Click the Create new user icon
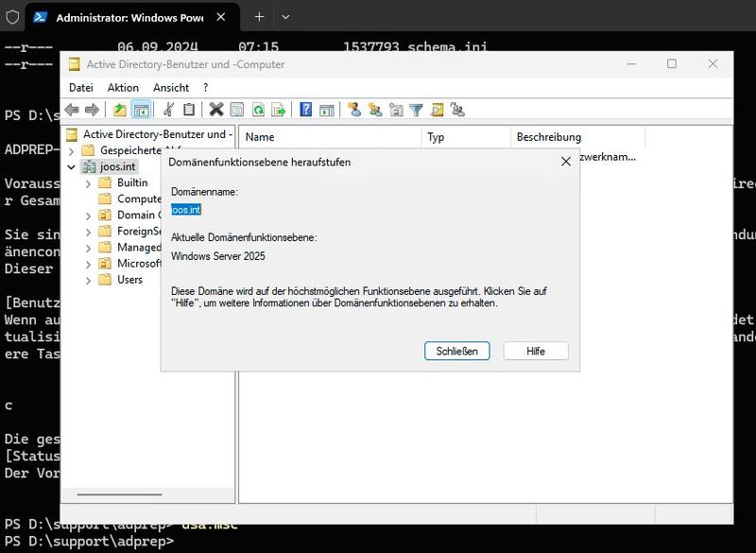The width and height of the screenshot is (756, 553). 354,109
